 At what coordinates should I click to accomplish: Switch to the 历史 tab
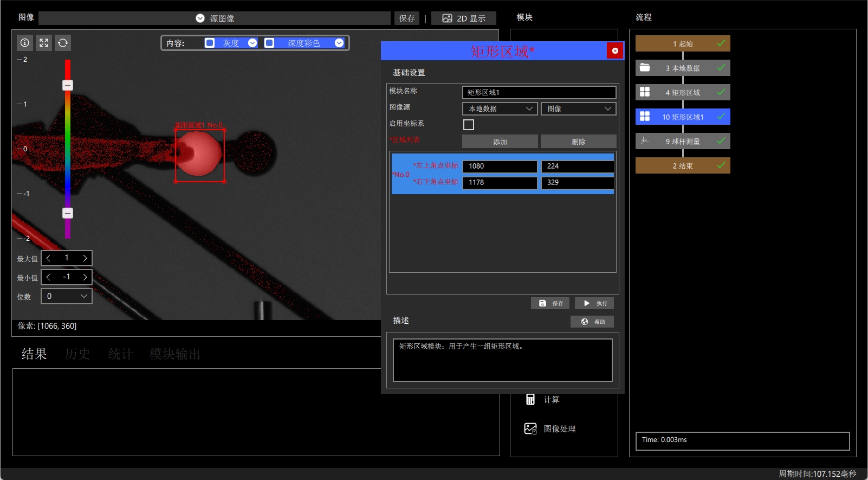tap(77, 354)
